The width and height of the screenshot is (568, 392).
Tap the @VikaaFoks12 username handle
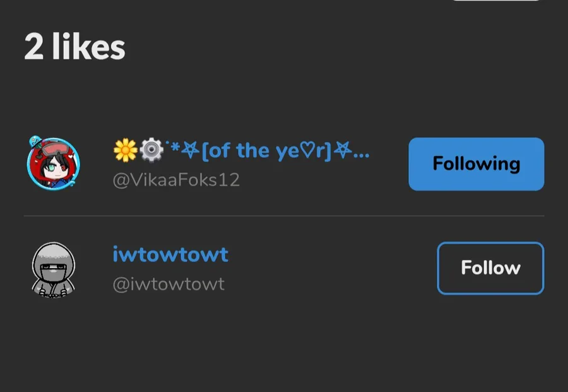[x=176, y=180]
